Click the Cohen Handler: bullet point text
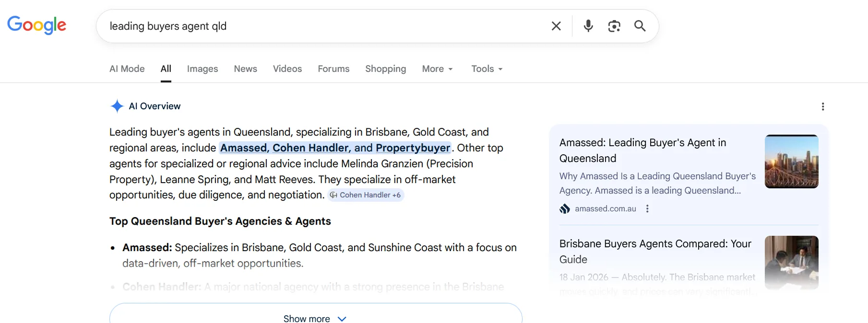The image size is (868, 323). point(313,287)
